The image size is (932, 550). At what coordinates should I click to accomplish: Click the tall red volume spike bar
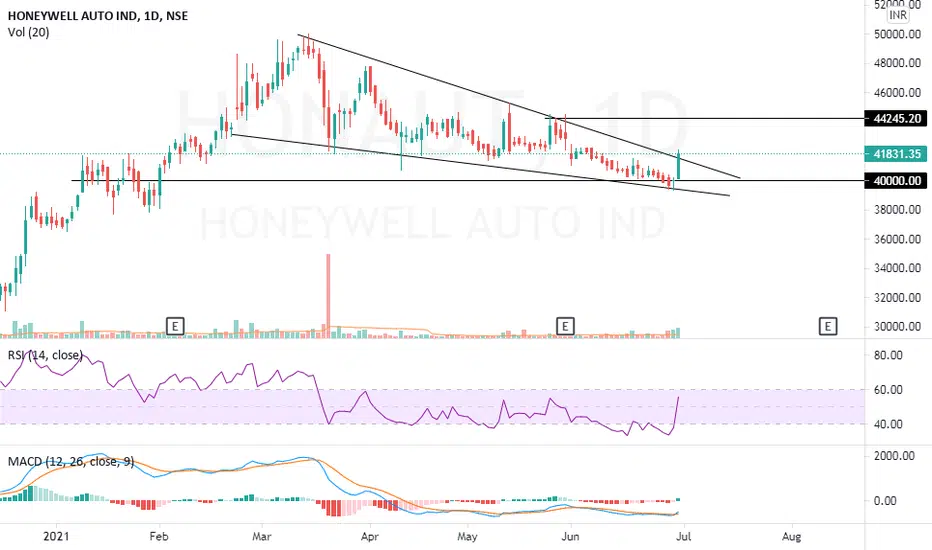click(x=328, y=296)
